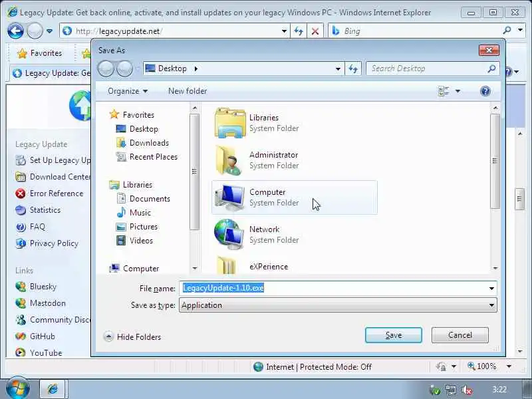
Task: Select the Computer system folder icon
Action: coord(229,198)
